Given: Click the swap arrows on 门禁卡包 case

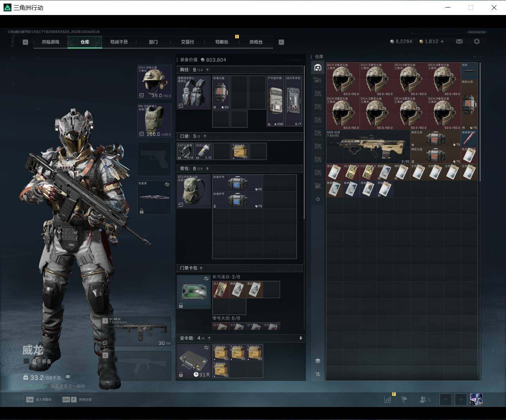Looking at the screenshot, I should pos(206,279).
